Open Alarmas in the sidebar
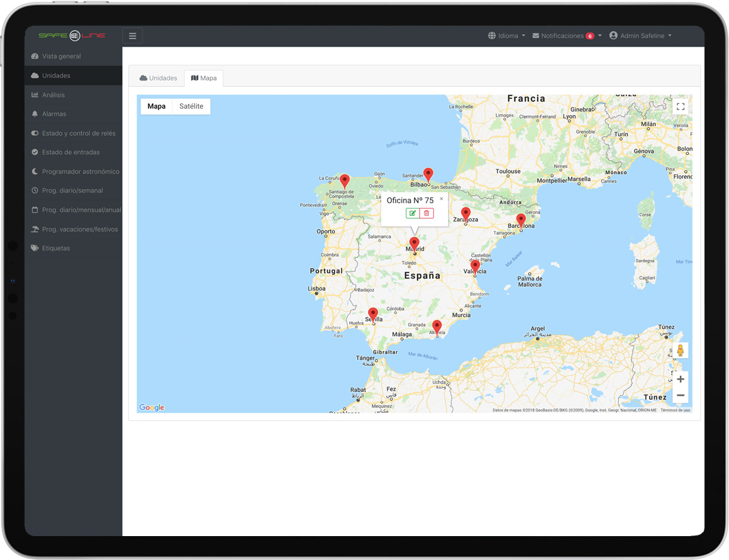Viewport: 729px width, 560px height. (74, 114)
